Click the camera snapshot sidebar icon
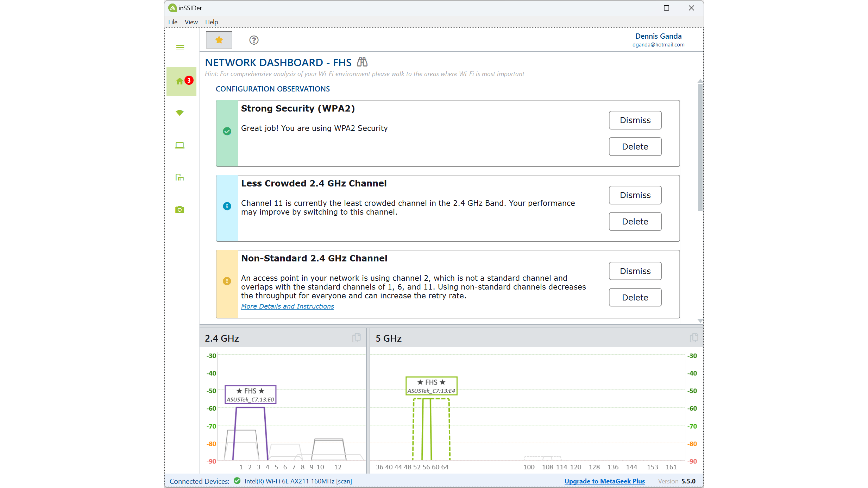868x488 pixels. (x=180, y=210)
